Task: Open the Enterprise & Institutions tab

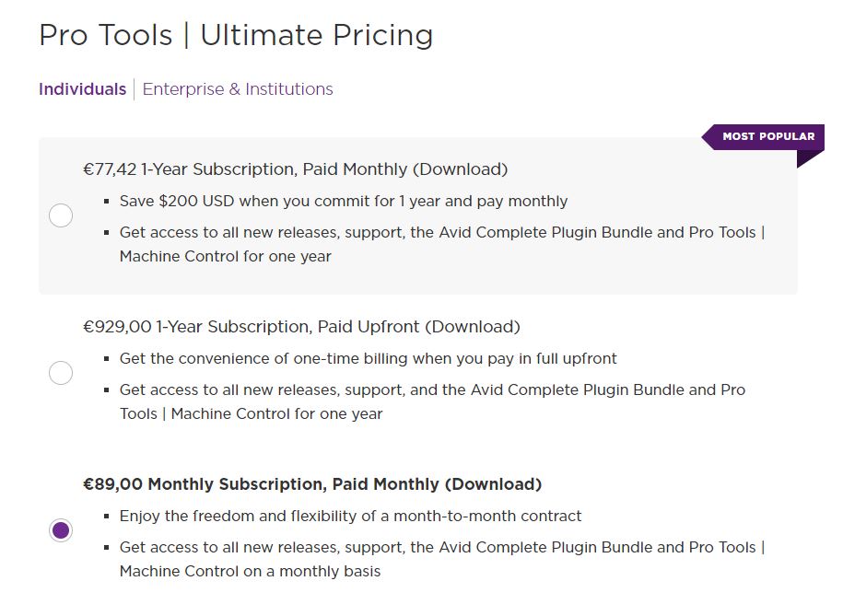Action: pos(238,89)
